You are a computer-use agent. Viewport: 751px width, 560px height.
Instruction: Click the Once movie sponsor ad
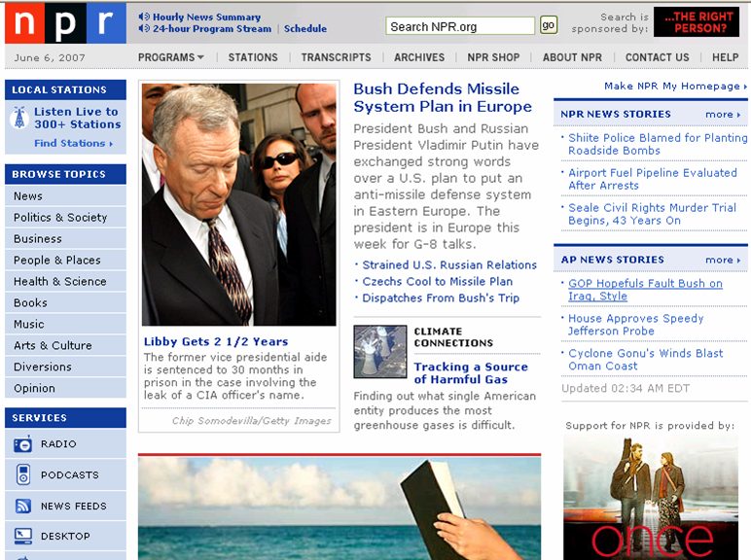[651, 498]
